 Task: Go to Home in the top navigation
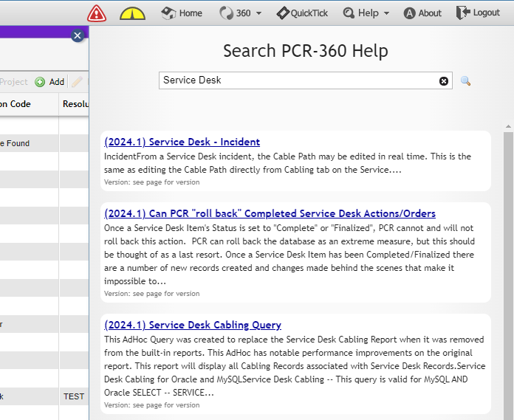(x=182, y=13)
